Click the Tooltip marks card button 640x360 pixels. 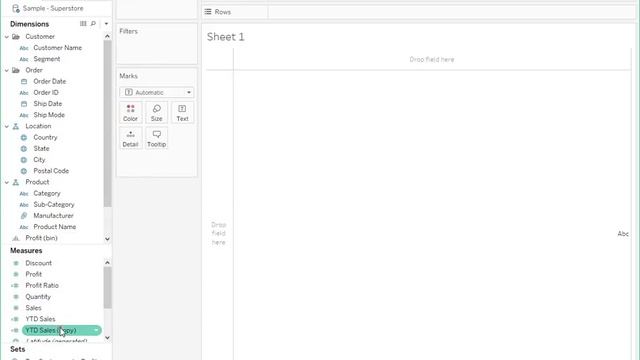[x=157, y=138]
